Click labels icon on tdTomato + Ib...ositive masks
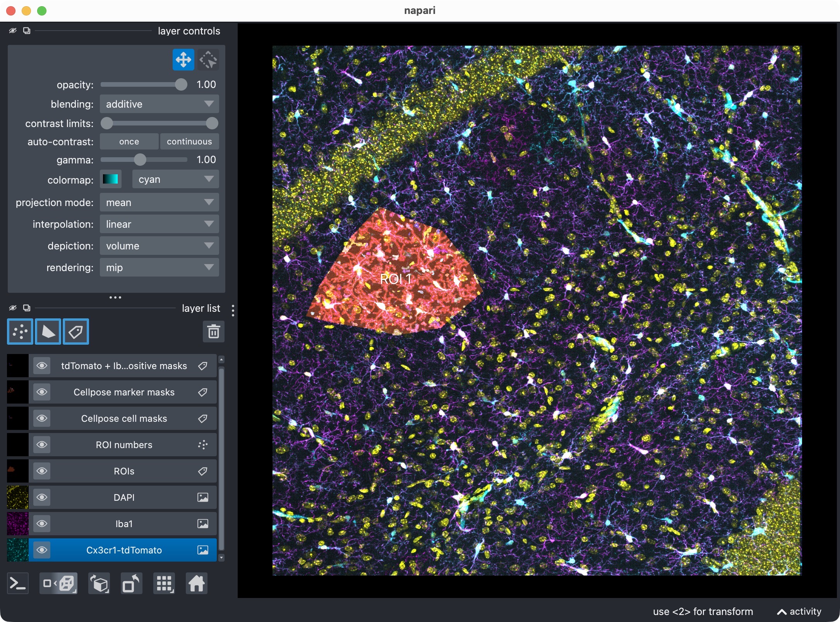The height and width of the screenshot is (622, 840). coord(202,366)
